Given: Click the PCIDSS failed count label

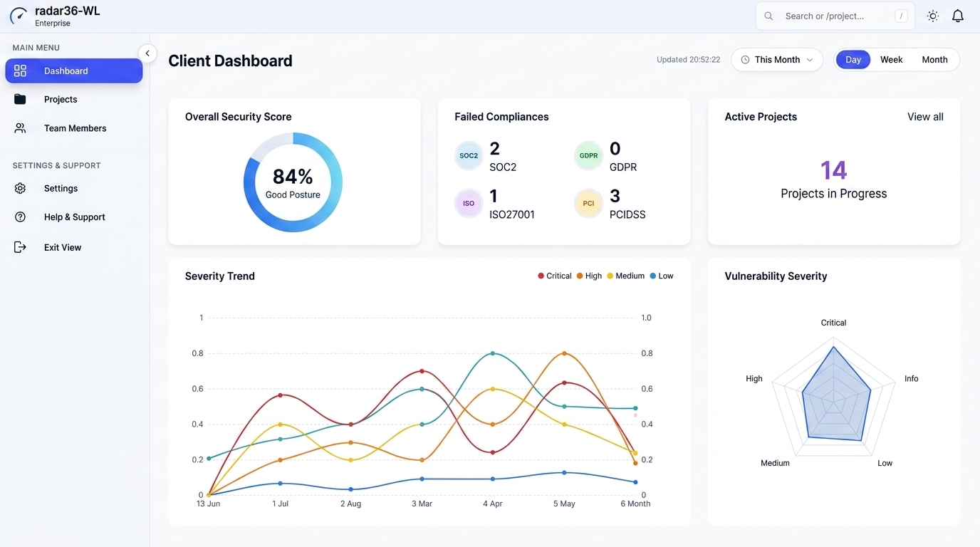Looking at the screenshot, I should [x=627, y=214].
